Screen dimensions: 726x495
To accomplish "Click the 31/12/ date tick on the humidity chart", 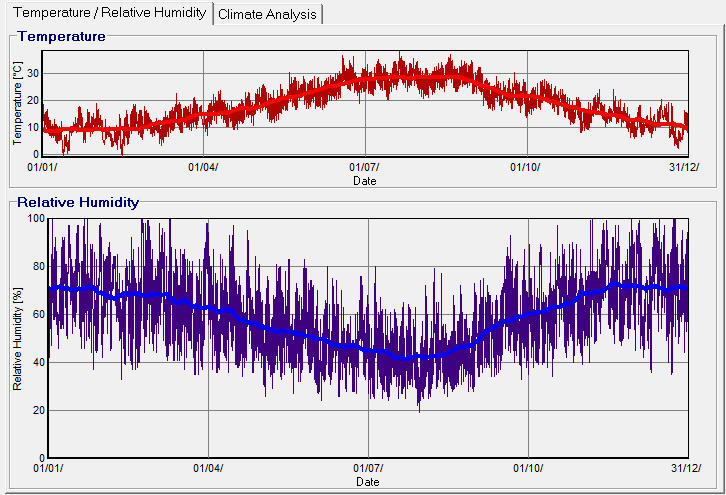I will point(685,468).
